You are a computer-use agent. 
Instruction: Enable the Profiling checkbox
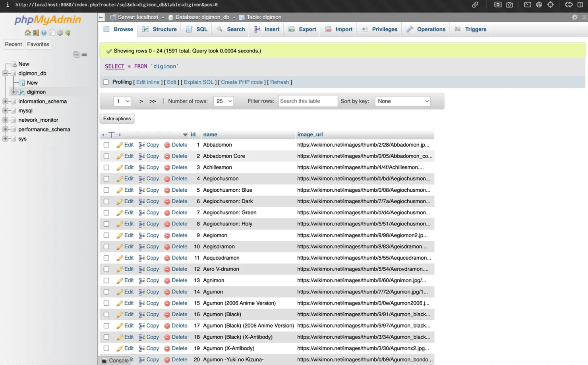[x=106, y=82]
